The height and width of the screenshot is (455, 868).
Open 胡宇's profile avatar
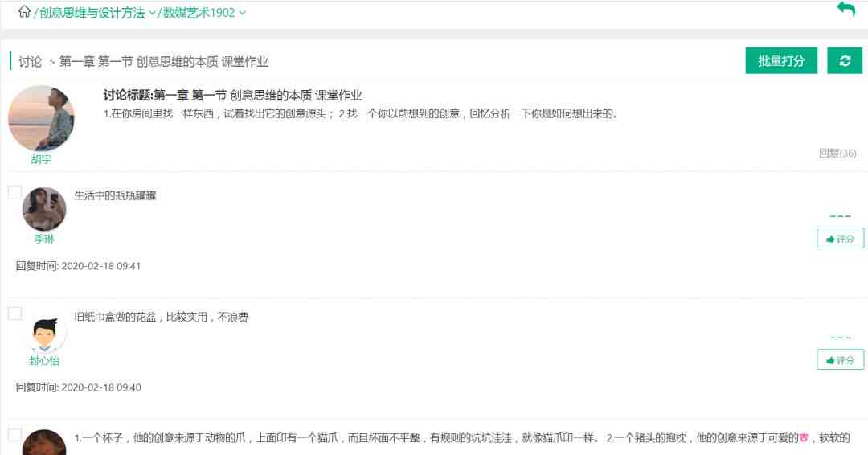(42, 119)
